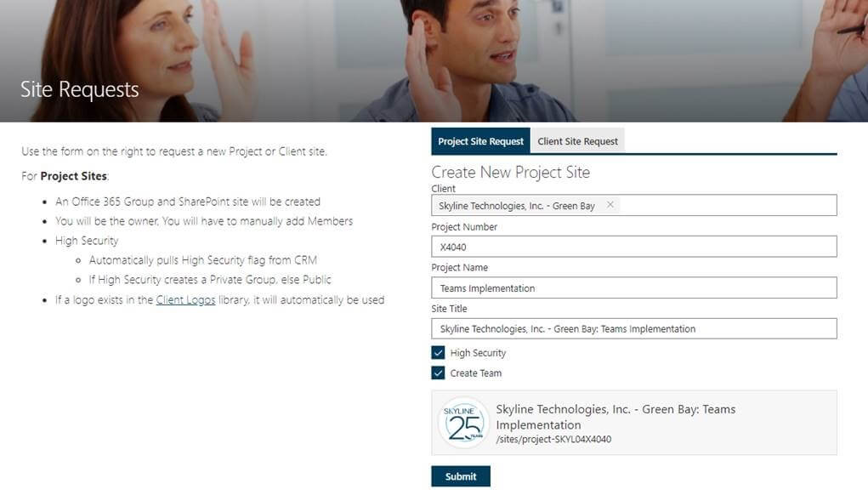Open the Client Logos library link
This screenshot has width=868, height=495.
[x=185, y=299]
